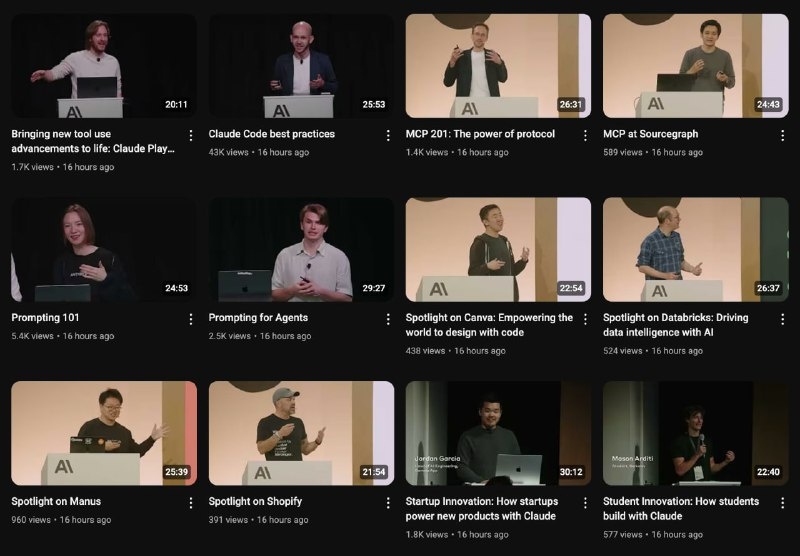Open title link Bringing new tool use advancements
The width and height of the screenshot is (800, 556).
coord(93,141)
